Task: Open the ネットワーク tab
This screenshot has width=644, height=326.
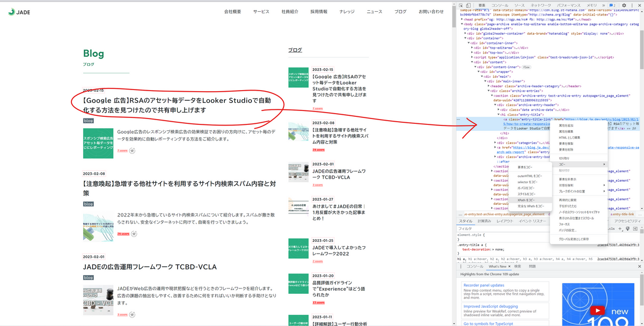Action: pyautogui.click(x=540, y=5)
